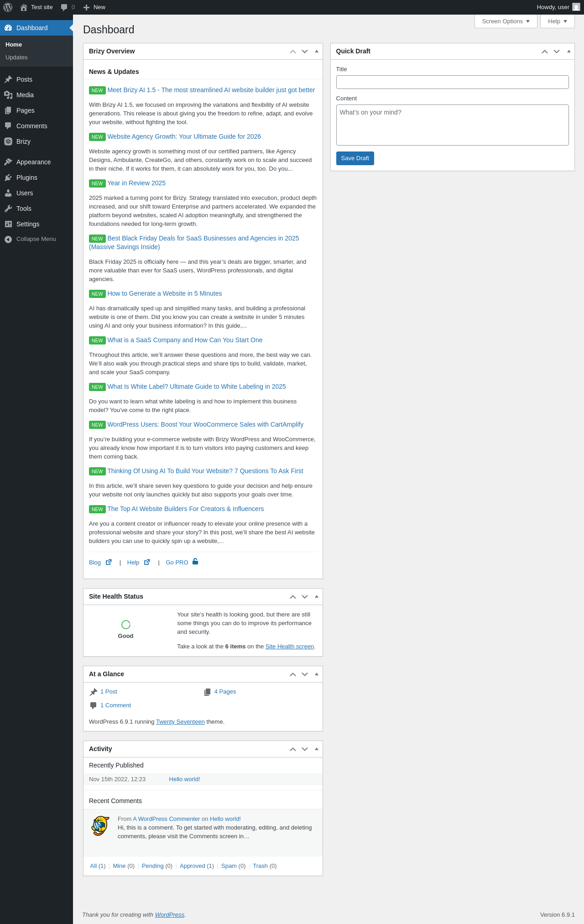Filter comments by Pending
The width and height of the screenshot is (584, 924).
coord(152,866)
